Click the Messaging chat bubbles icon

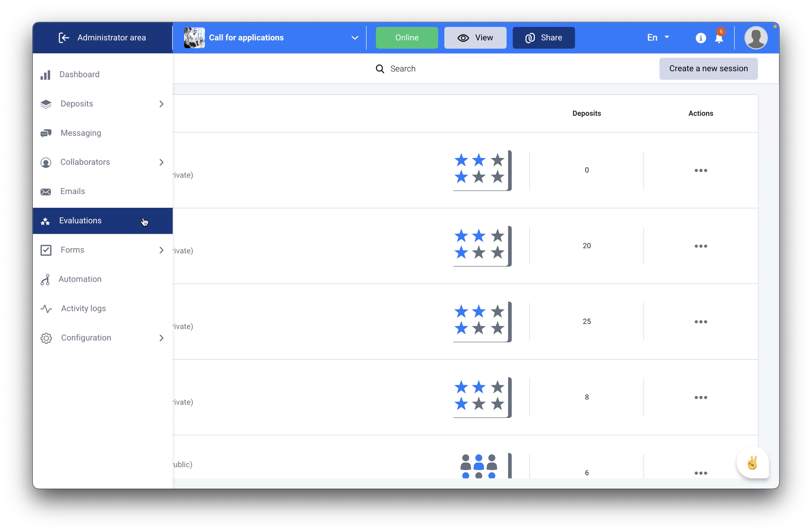pyautogui.click(x=46, y=133)
